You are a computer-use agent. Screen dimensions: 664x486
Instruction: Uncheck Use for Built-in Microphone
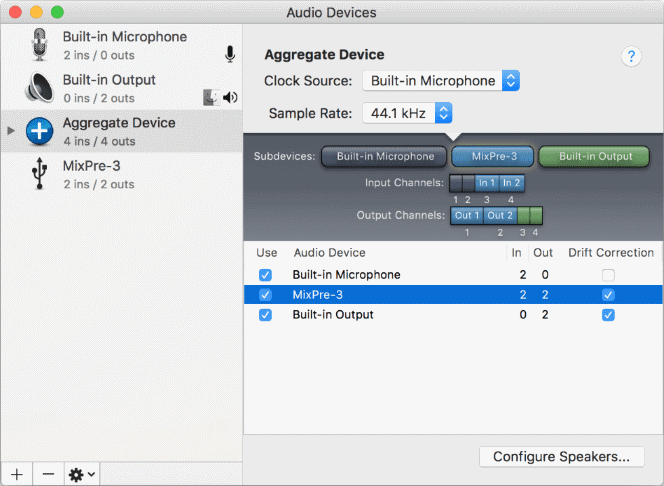pos(265,275)
